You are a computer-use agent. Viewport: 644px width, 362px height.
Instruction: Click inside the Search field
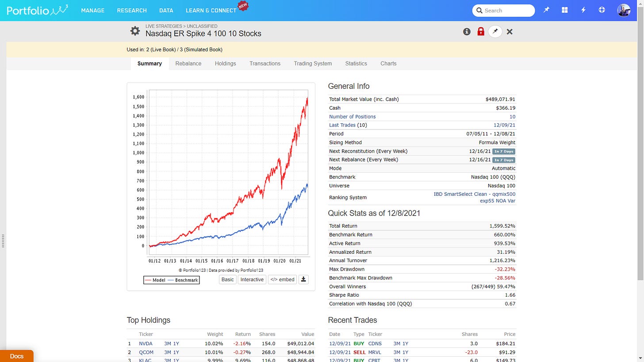[x=503, y=10]
